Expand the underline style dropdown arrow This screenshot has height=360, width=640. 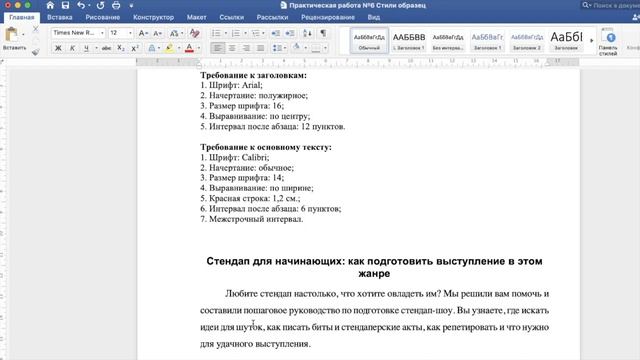96,48
